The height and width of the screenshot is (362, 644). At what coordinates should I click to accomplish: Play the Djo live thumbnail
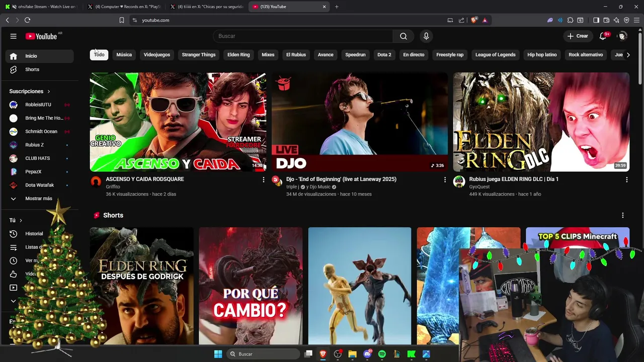coord(360,122)
